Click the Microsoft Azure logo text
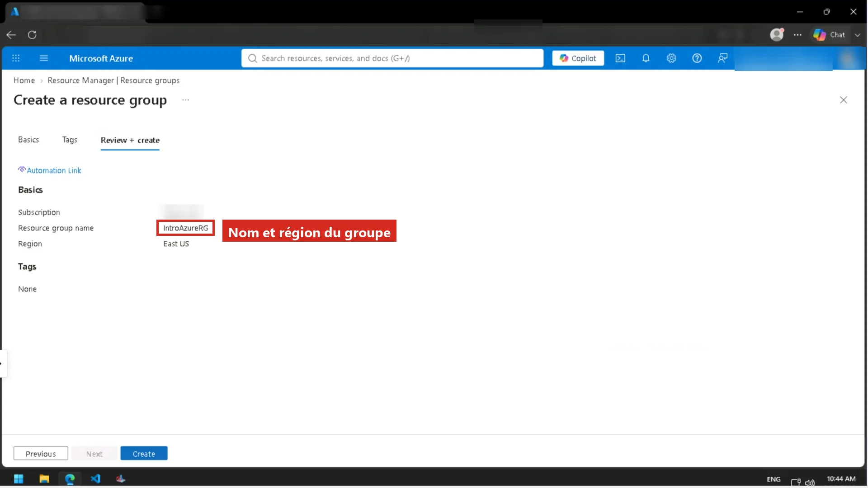This screenshot has width=868, height=488. coord(101,58)
